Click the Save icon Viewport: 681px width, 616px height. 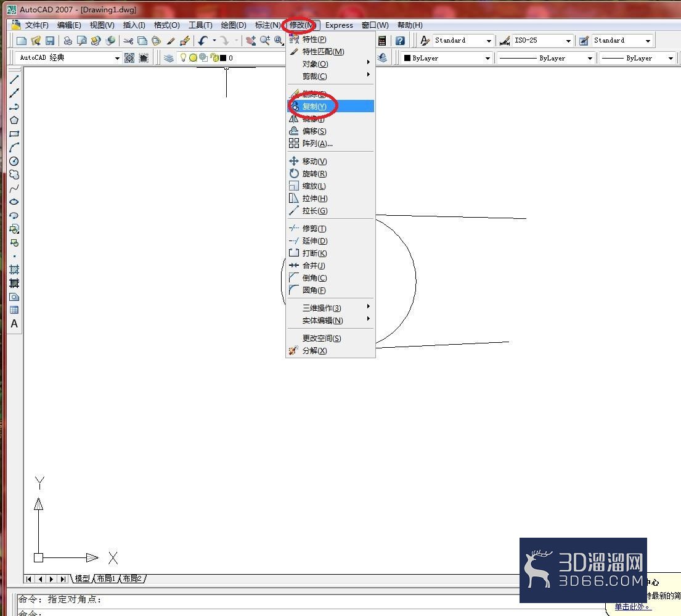[50, 41]
